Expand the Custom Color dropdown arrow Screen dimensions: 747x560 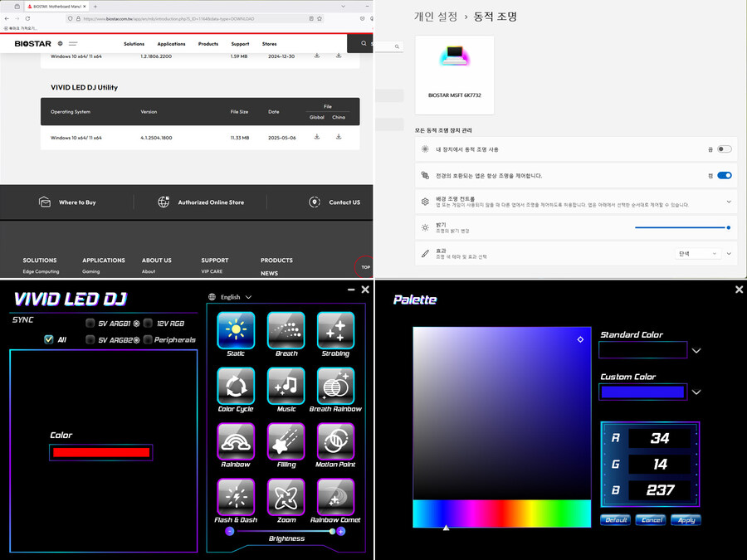(x=696, y=392)
